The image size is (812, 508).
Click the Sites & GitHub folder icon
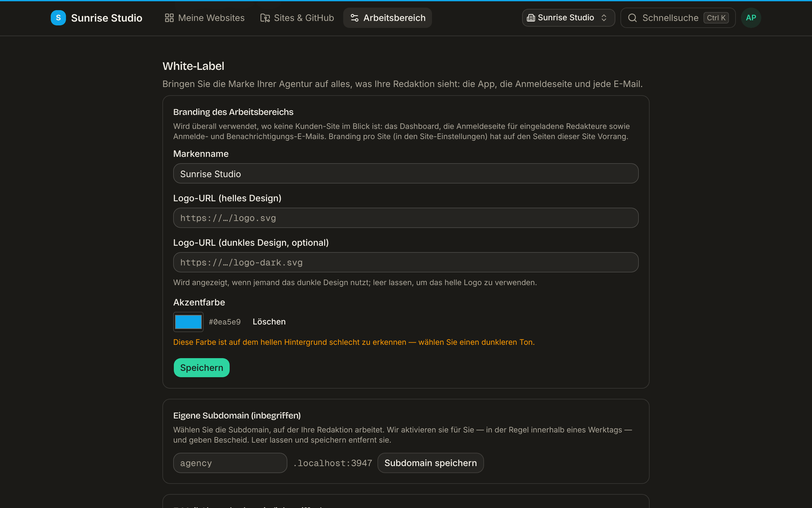click(x=265, y=18)
